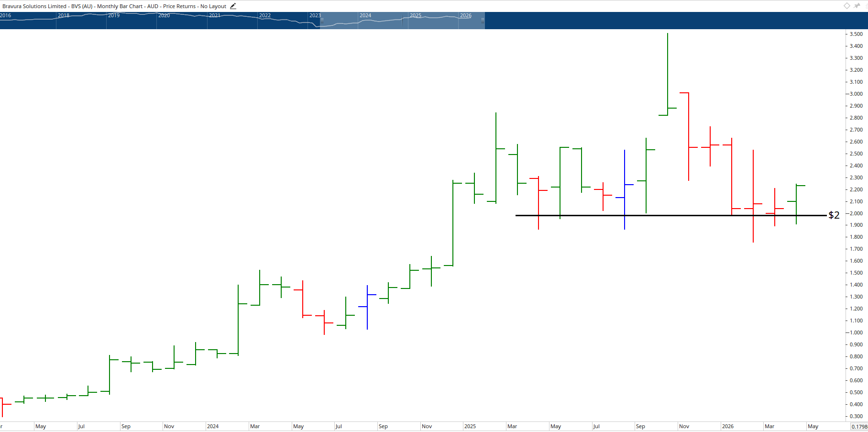The height and width of the screenshot is (432, 868).
Task: Click the Nov label on the date axis
Action: click(168, 426)
